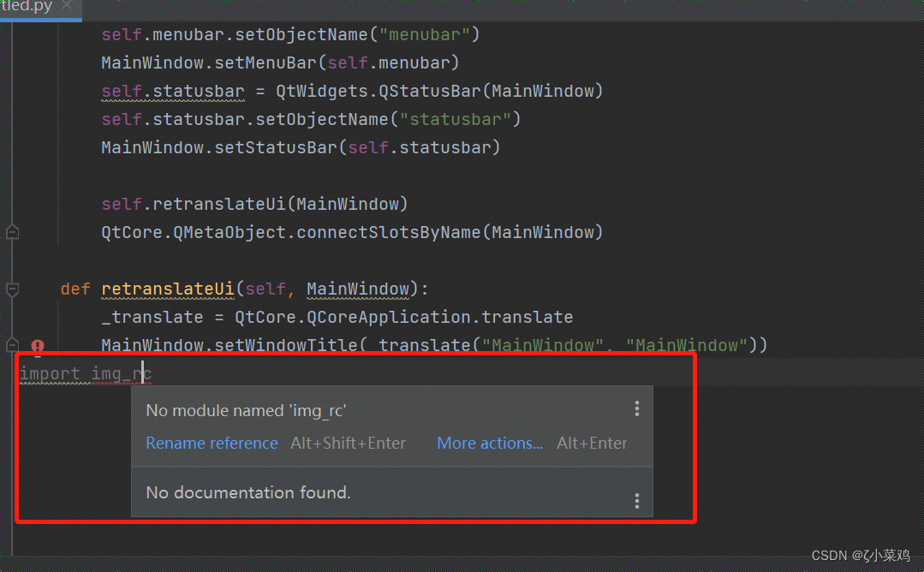Toggle the fold marker at the setWindowTitle line
The height and width of the screenshot is (572, 924).
click(12, 345)
